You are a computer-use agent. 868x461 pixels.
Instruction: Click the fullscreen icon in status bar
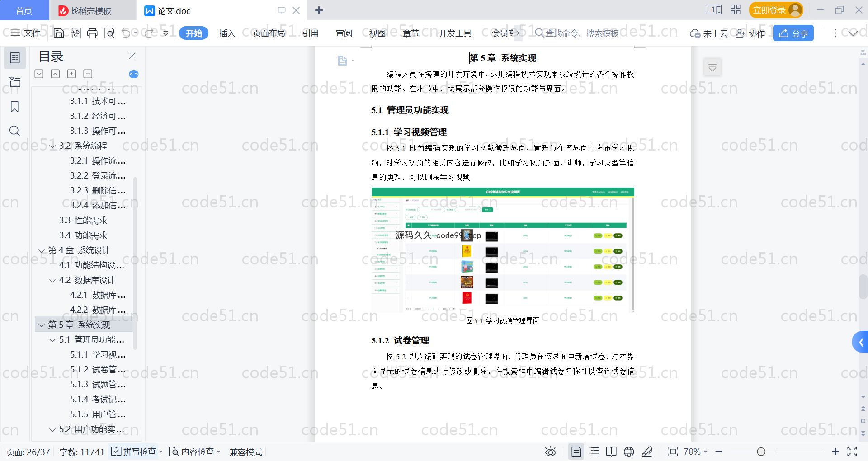(852, 452)
